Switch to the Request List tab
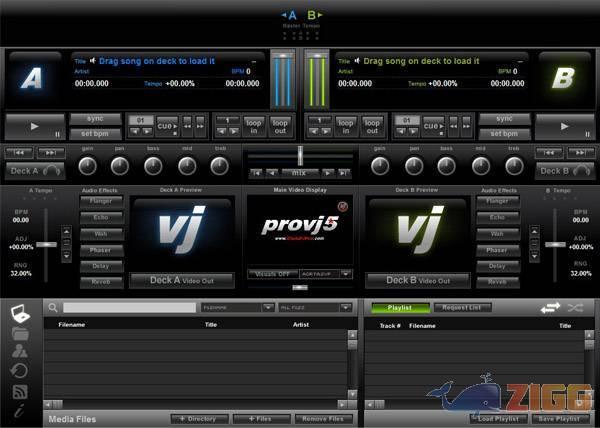Screen dimensions: 600x428 pos(461,308)
